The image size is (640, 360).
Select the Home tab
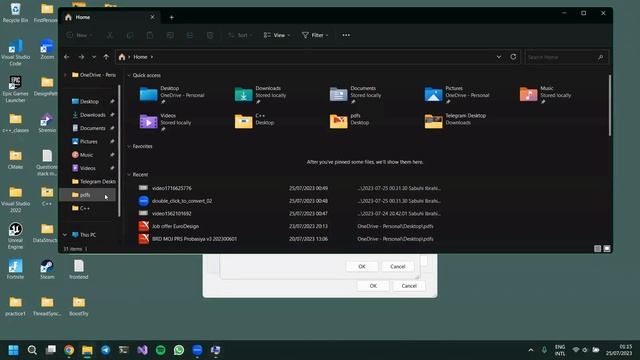coord(109,17)
